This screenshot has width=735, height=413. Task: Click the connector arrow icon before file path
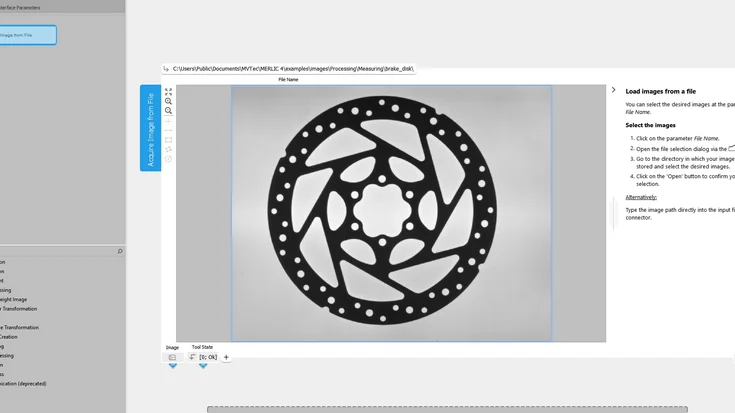166,69
